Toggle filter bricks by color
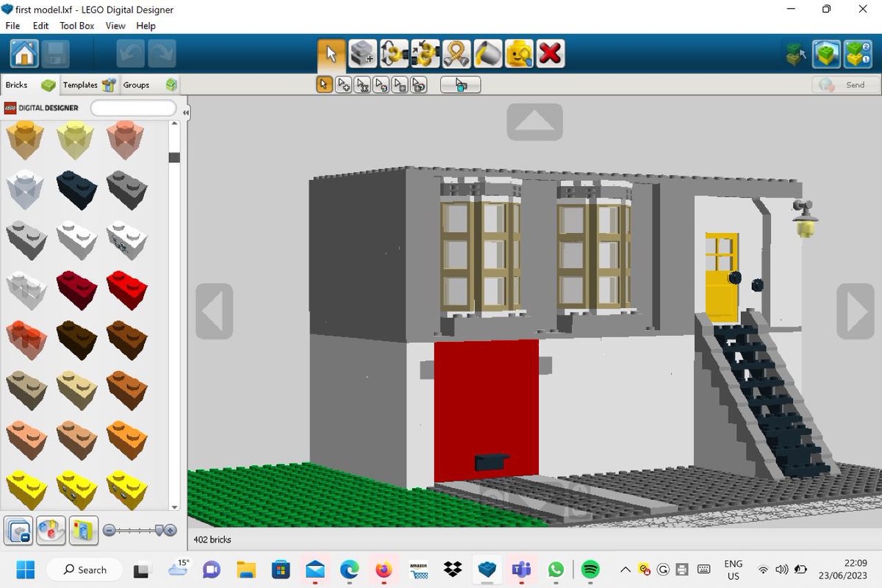The height and width of the screenshot is (588, 882). (51, 530)
